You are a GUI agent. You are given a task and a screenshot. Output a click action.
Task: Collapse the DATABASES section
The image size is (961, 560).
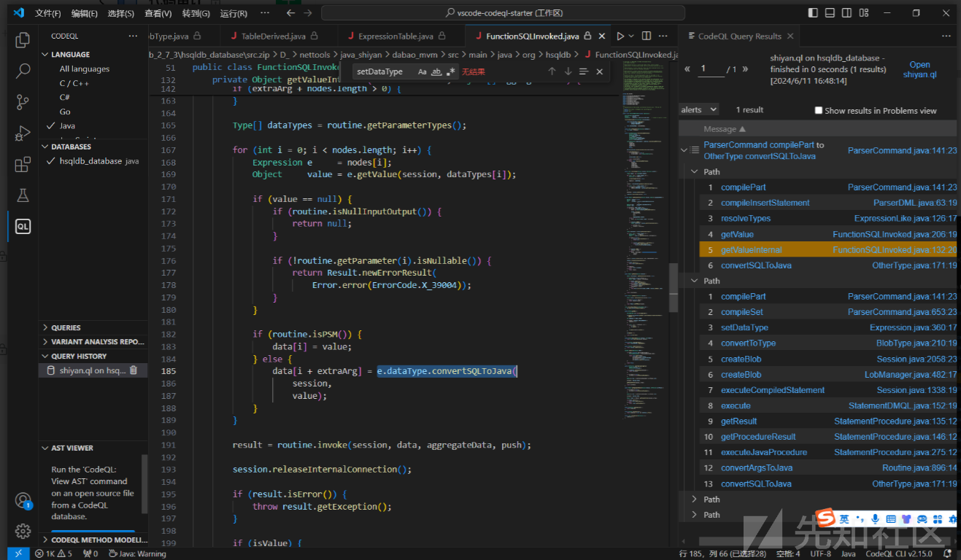71,147
